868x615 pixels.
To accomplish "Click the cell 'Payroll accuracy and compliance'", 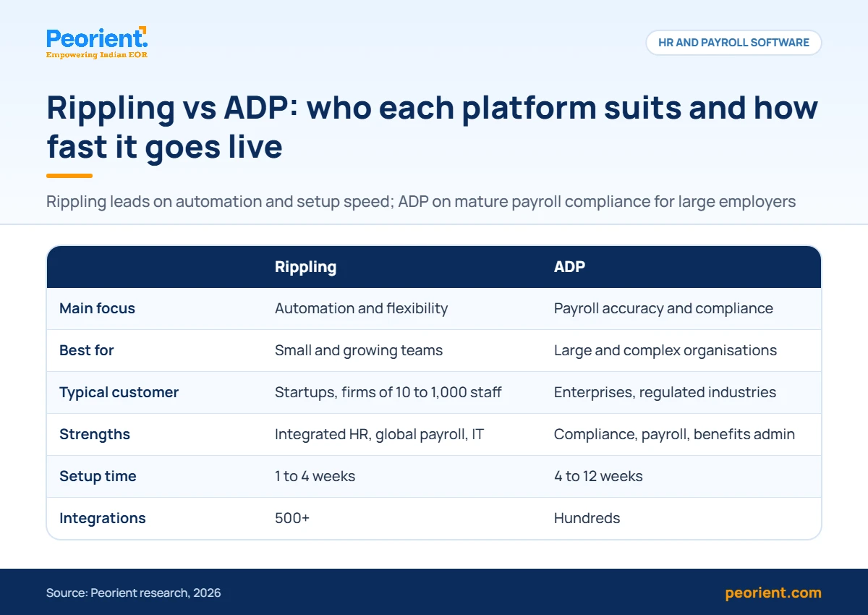I will [663, 308].
